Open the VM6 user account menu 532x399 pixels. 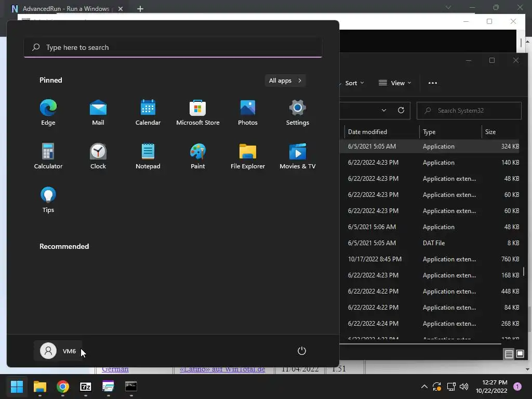tap(58, 351)
